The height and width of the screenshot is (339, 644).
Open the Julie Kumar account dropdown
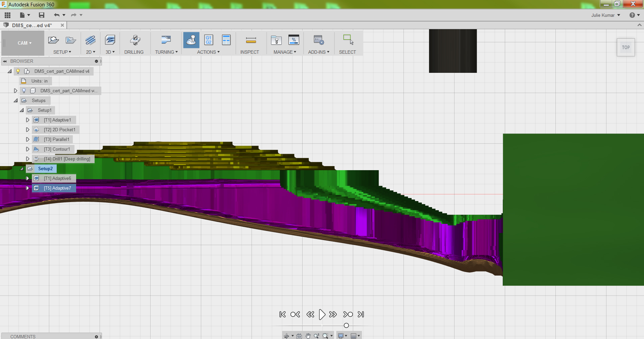[x=606, y=15]
